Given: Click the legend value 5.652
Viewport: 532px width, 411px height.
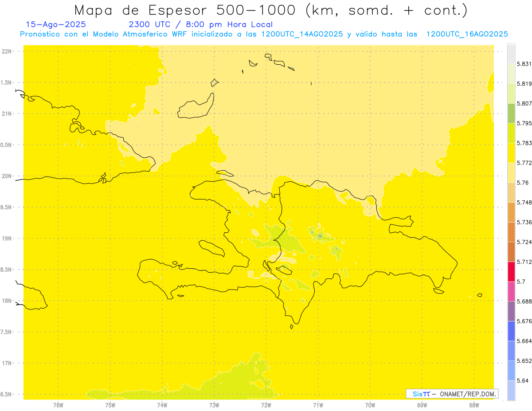Looking at the screenshot, I should tap(524, 361).
